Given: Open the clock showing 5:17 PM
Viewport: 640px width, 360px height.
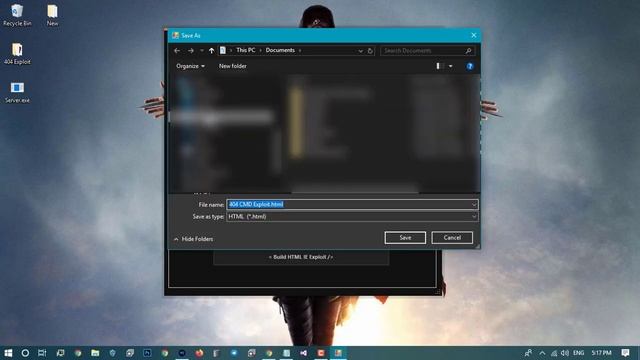Looking at the screenshot, I should tap(601, 353).
